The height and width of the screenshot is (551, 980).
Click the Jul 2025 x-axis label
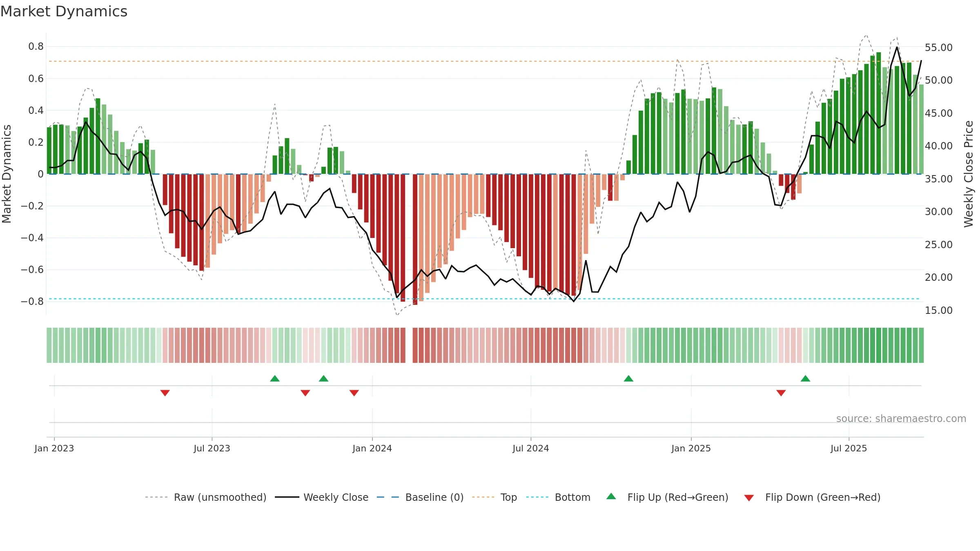(x=849, y=449)
